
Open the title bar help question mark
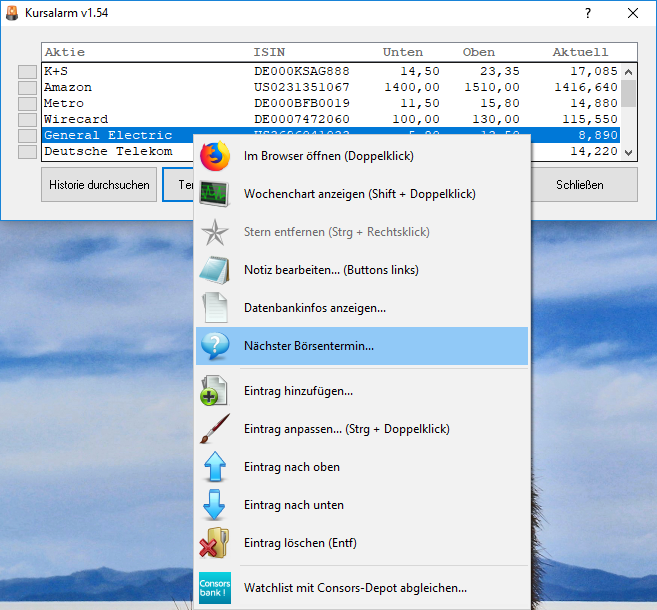[x=588, y=13]
